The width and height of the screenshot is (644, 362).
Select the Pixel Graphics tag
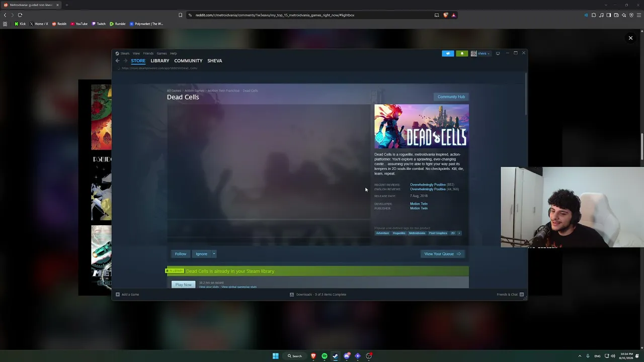coord(438,233)
